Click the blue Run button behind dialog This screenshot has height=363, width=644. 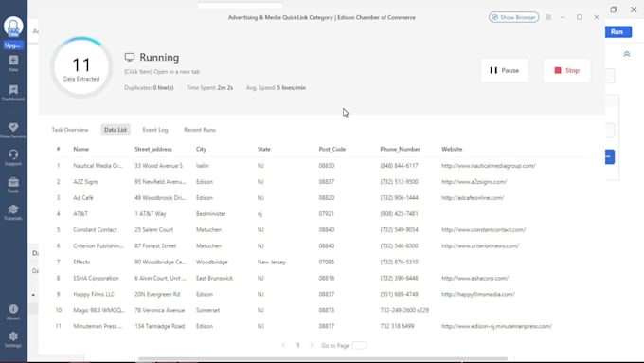(x=617, y=31)
